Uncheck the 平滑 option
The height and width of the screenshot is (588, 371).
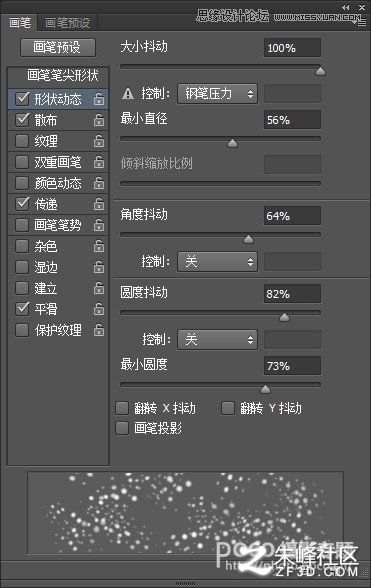tap(22, 309)
